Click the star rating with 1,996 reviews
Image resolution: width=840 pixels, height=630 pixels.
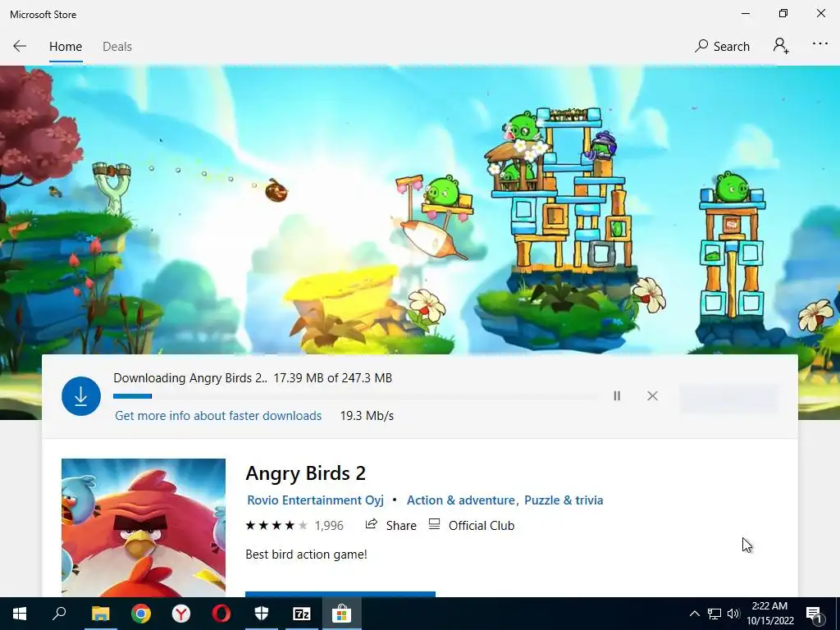pyautogui.click(x=294, y=526)
